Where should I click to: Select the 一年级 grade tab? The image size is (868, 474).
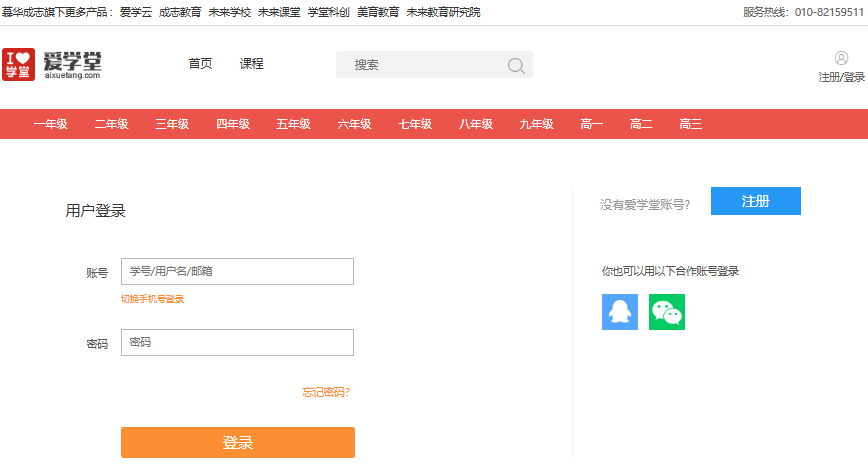point(51,124)
